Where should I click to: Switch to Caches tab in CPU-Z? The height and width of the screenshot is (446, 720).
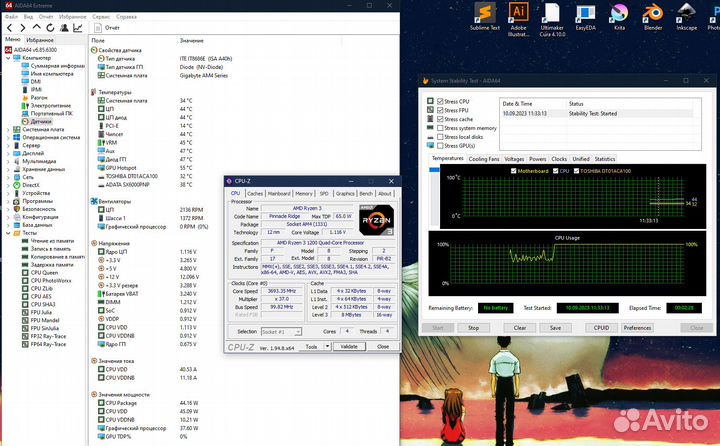tap(255, 194)
